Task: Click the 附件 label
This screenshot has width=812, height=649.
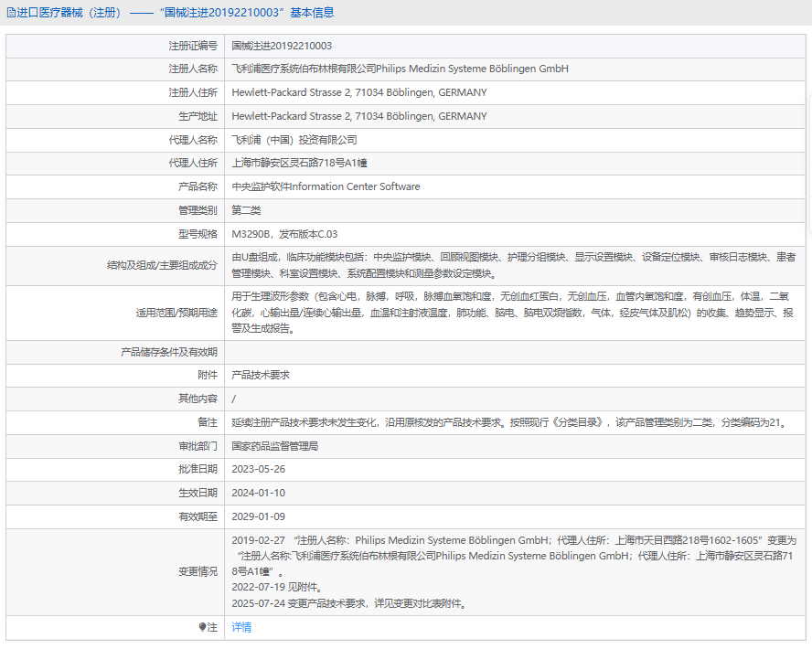Action: (x=208, y=375)
